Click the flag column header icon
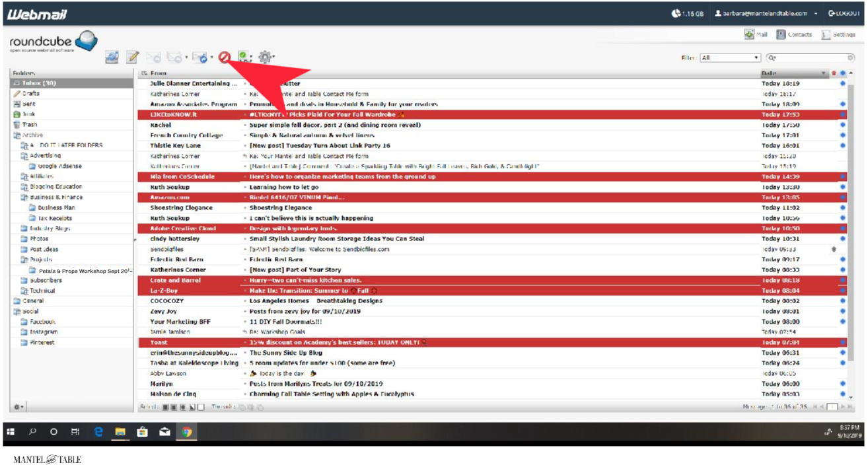 click(x=834, y=73)
